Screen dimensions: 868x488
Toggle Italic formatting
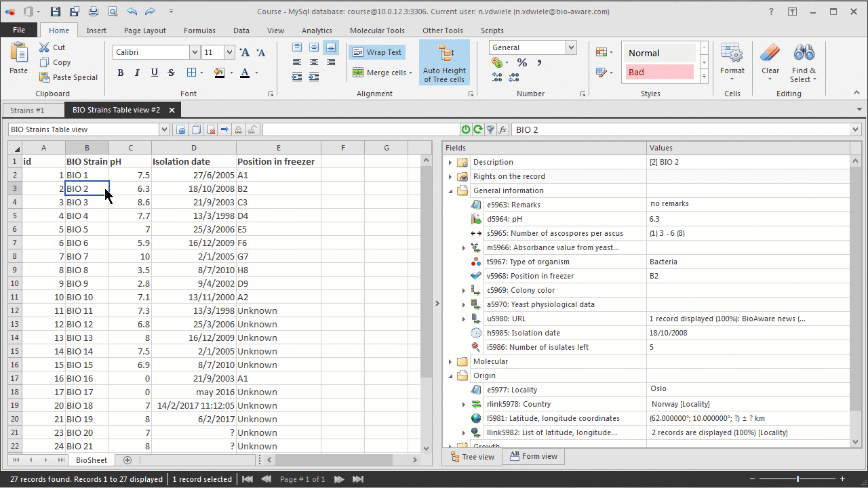point(137,73)
